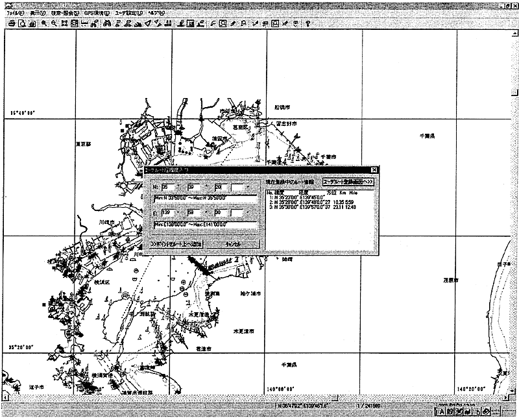The width and height of the screenshot is (519, 420).
Task: Open the ファイル(F) menu
Action: 16,13
